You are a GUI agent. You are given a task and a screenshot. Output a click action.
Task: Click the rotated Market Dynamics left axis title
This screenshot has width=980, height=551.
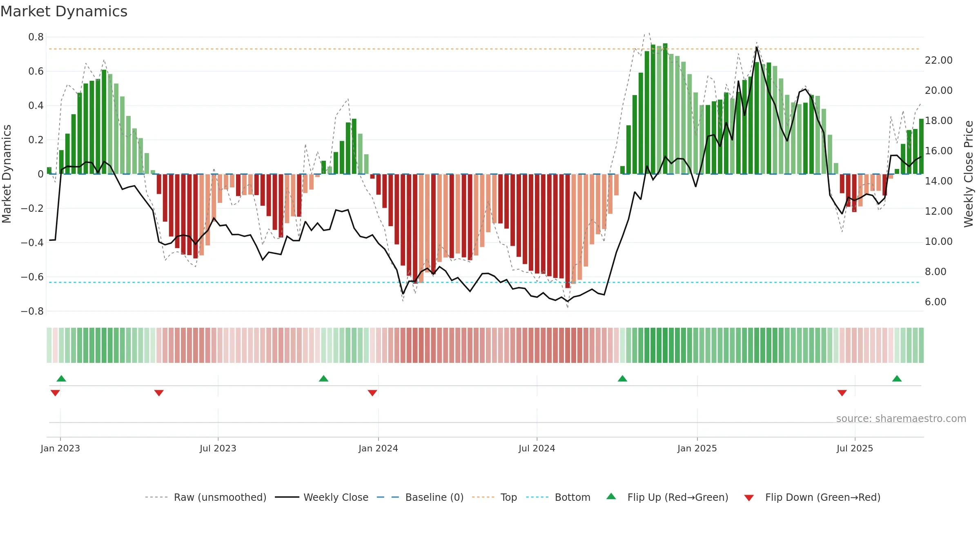[7, 174]
